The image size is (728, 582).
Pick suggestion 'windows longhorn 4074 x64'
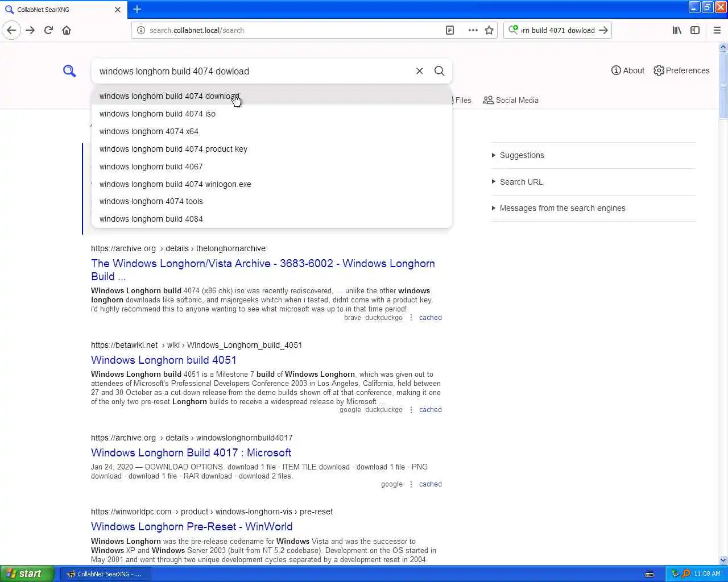click(272, 131)
